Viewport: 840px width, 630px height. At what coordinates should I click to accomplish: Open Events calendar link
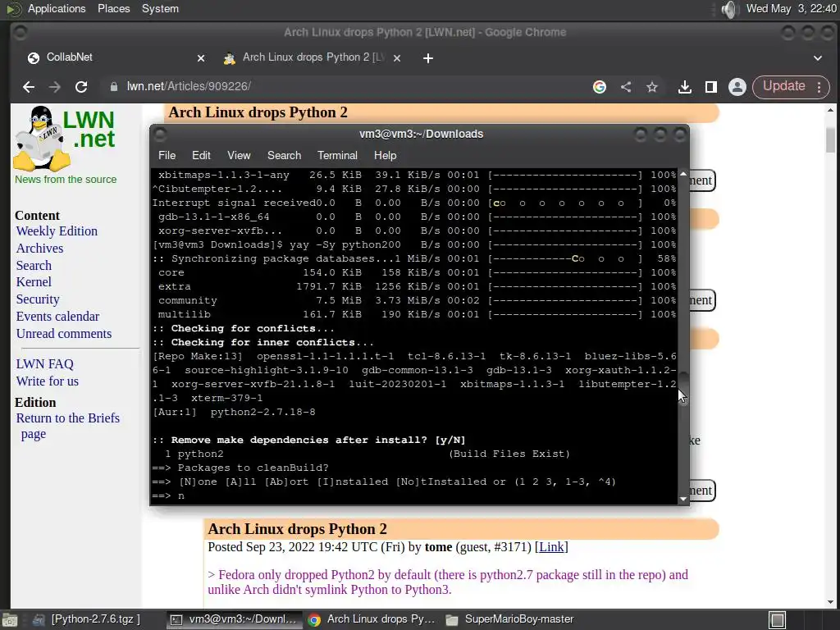click(57, 317)
